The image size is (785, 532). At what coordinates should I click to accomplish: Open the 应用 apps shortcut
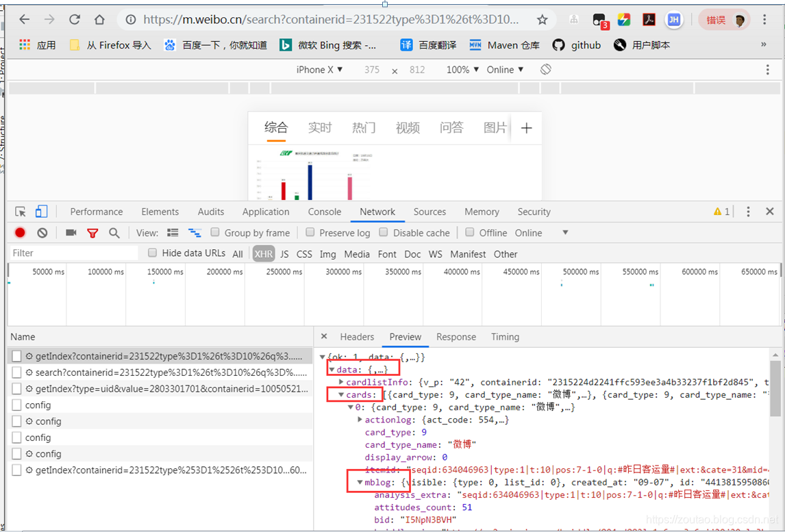click(x=38, y=45)
